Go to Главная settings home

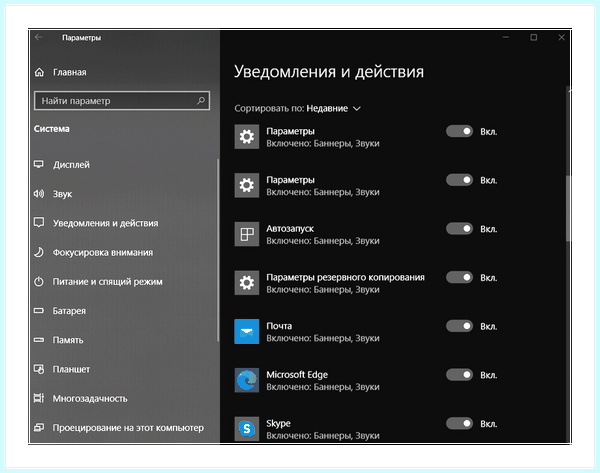[69, 72]
